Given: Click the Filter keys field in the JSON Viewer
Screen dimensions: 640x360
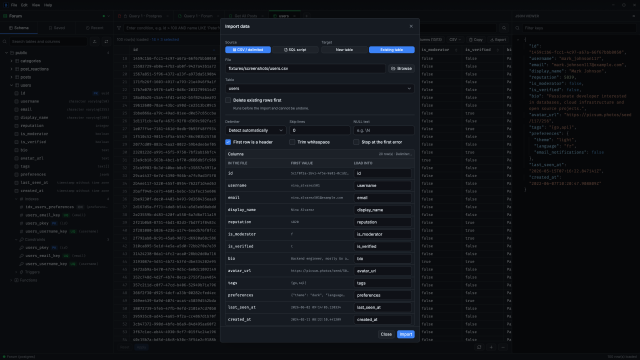Looking at the screenshot, I should click(x=579, y=28).
